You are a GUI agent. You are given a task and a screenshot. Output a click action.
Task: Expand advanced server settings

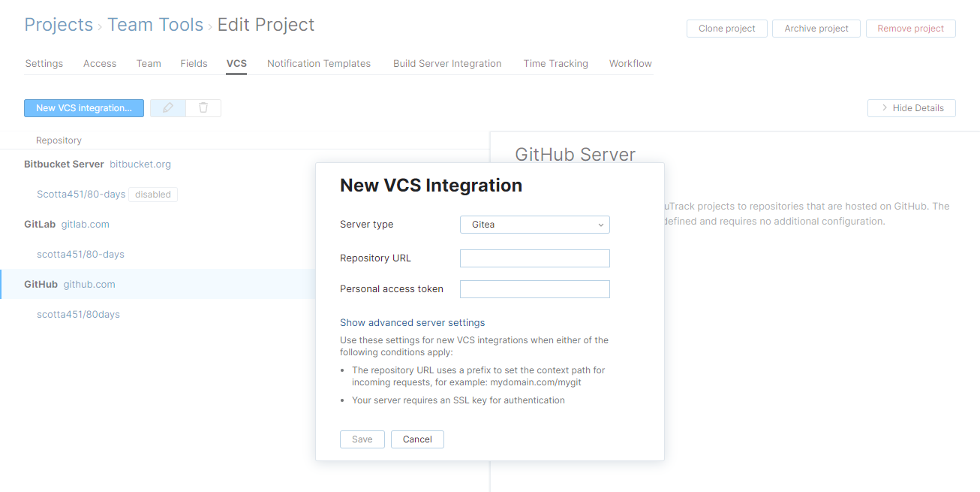point(412,321)
